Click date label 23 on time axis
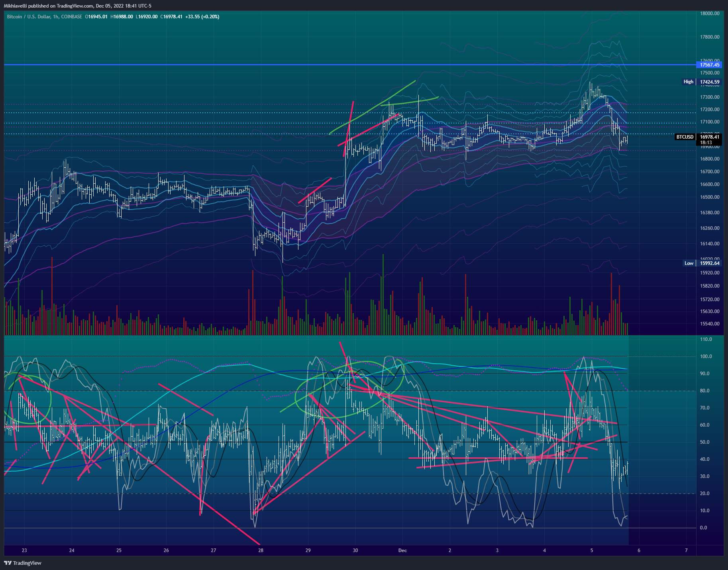Screen dimensions: 728x570 [24, 550]
